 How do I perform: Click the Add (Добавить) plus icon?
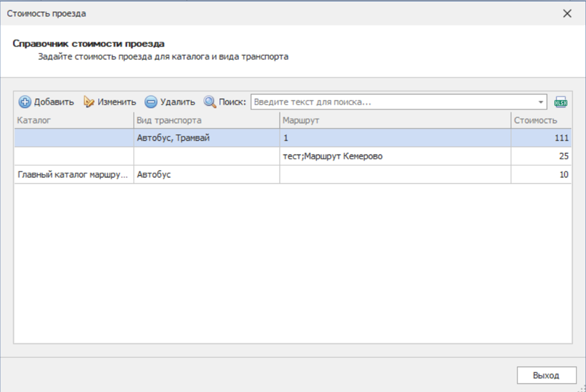click(25, 102)
